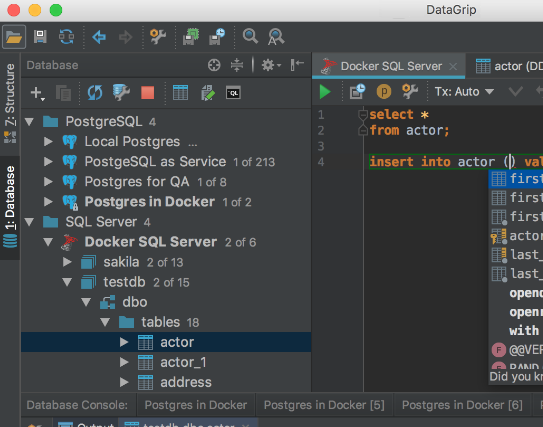Viewport: 543px width, 427px height.
Task: Go back with the blue arrow
Action: pyautogui.click(x=99, y=37)
